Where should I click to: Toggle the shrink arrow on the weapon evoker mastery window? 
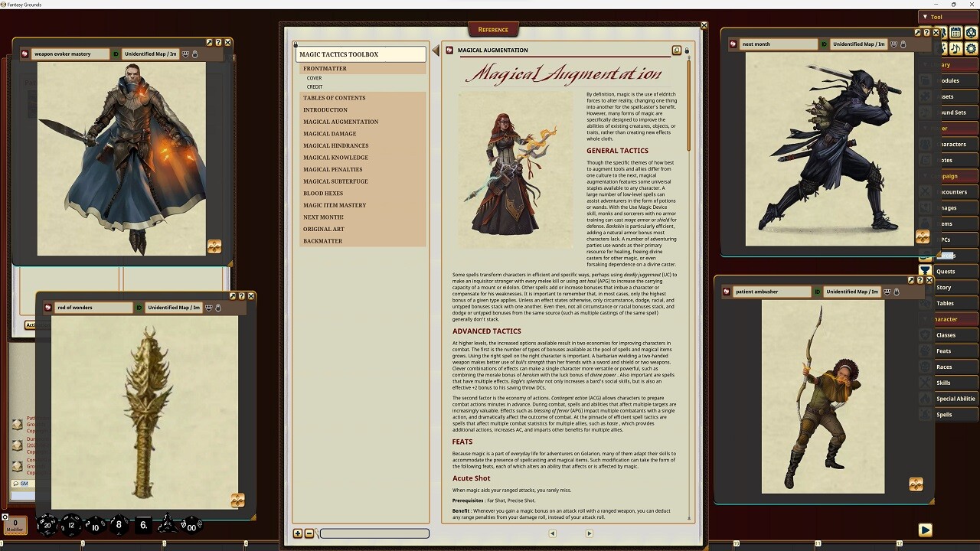coord(211,42)
